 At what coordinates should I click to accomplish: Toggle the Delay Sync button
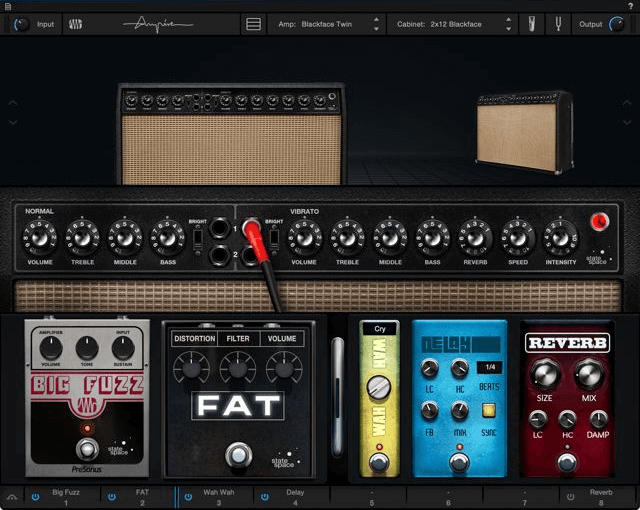489,410
